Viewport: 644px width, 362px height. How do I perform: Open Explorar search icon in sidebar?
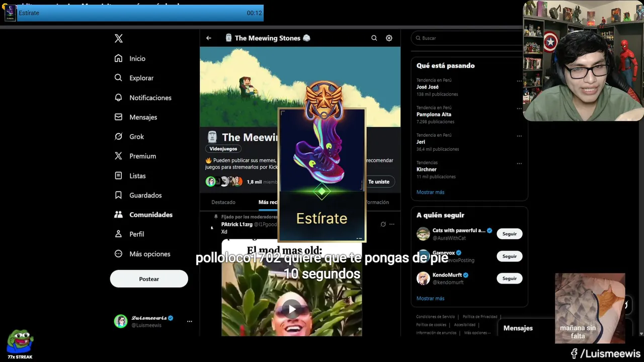[118, 78]
